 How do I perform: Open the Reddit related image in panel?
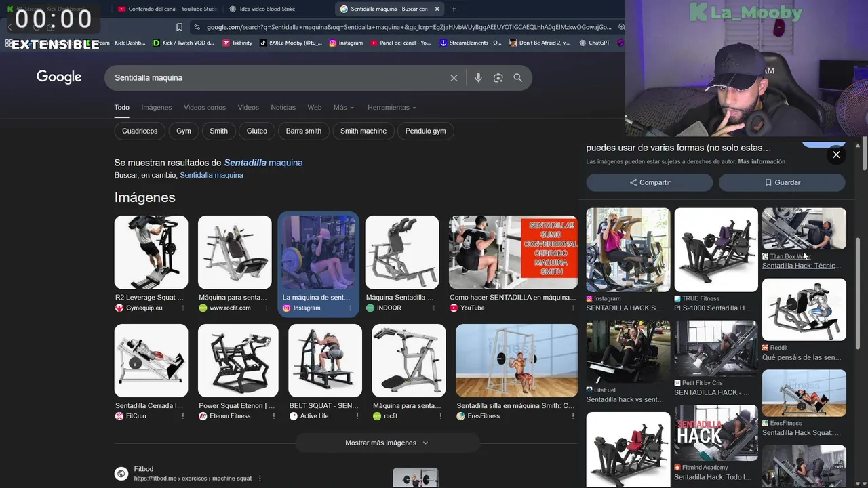pos(804,310)
